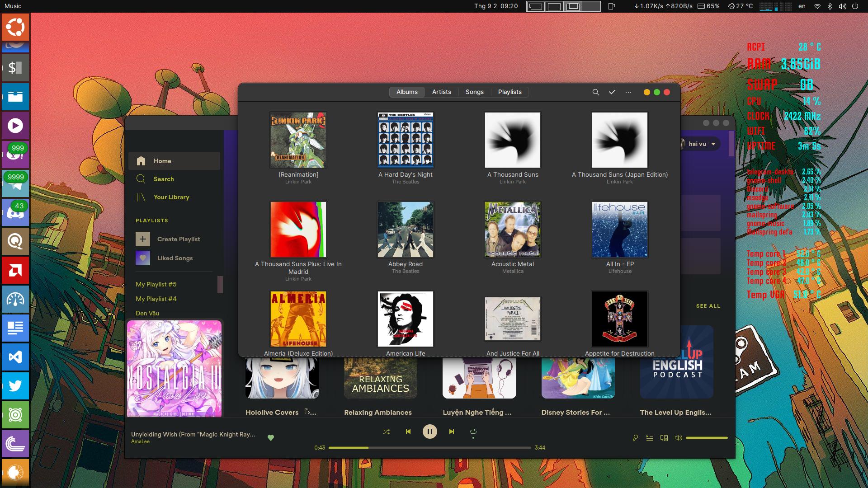
Task: Open the A Hard Day's Night album
Action: [406, 140]
